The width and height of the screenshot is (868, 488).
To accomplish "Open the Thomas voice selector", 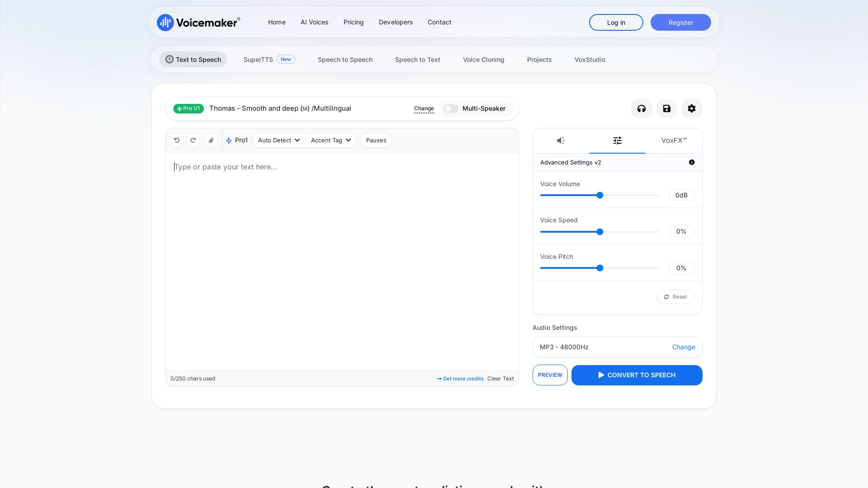I will [x=280, y=108].
